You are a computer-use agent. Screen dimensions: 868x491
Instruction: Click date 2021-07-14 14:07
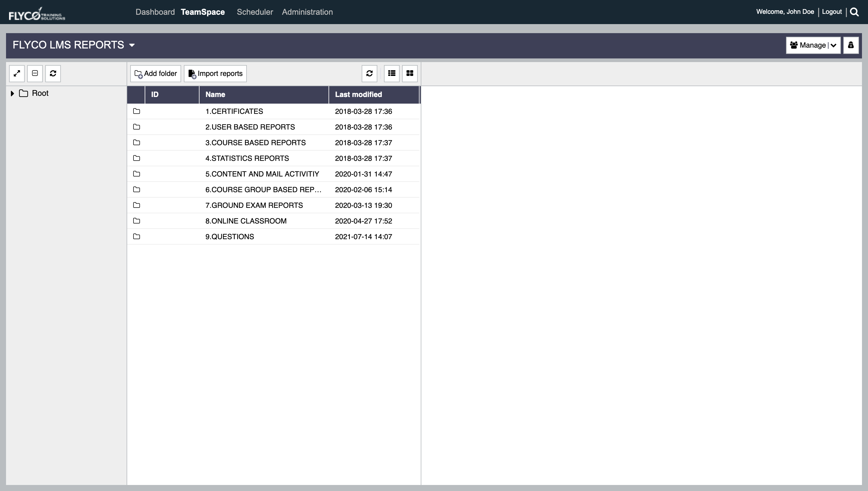[x=363, y=236]
